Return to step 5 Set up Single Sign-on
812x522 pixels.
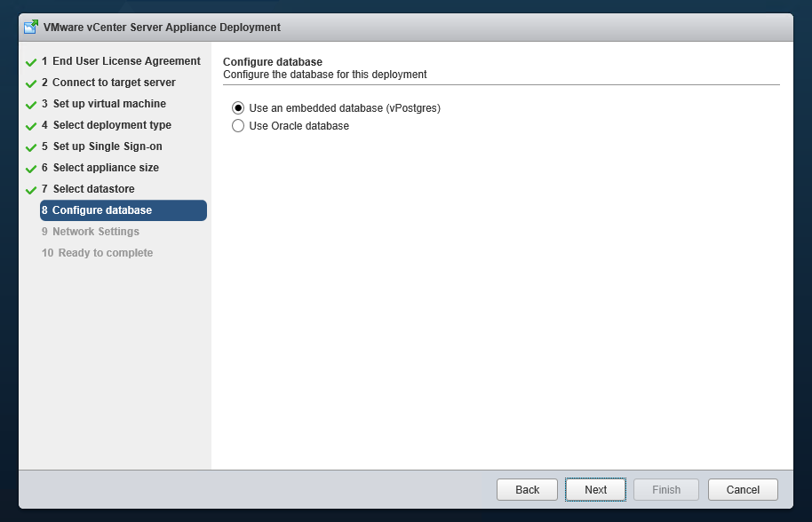click(x=102, y=146)
